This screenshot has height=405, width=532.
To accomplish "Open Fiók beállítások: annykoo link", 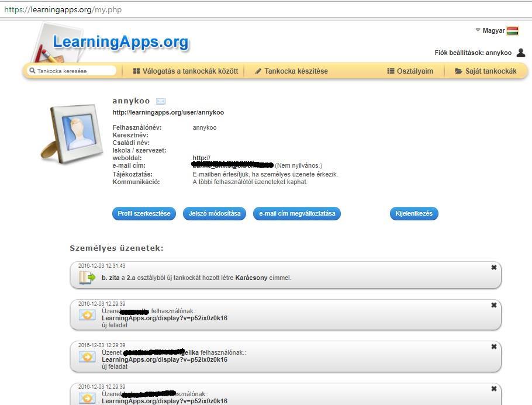I will point(473,53).
